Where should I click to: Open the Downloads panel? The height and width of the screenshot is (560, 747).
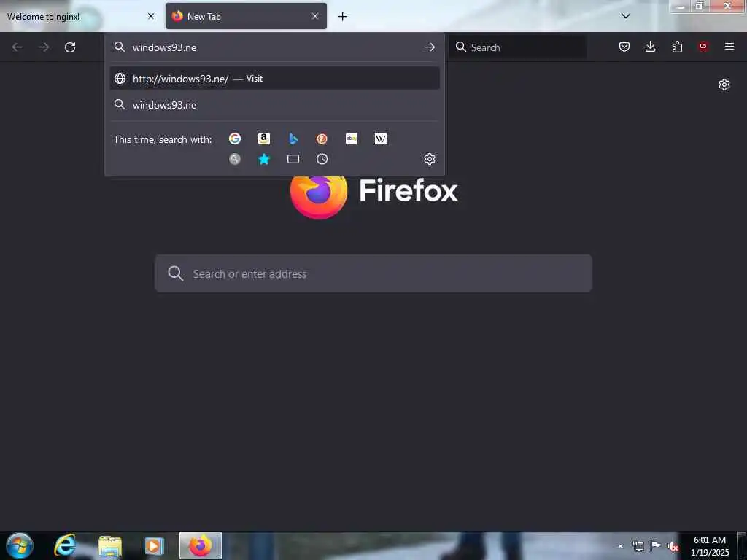(650, 47)
